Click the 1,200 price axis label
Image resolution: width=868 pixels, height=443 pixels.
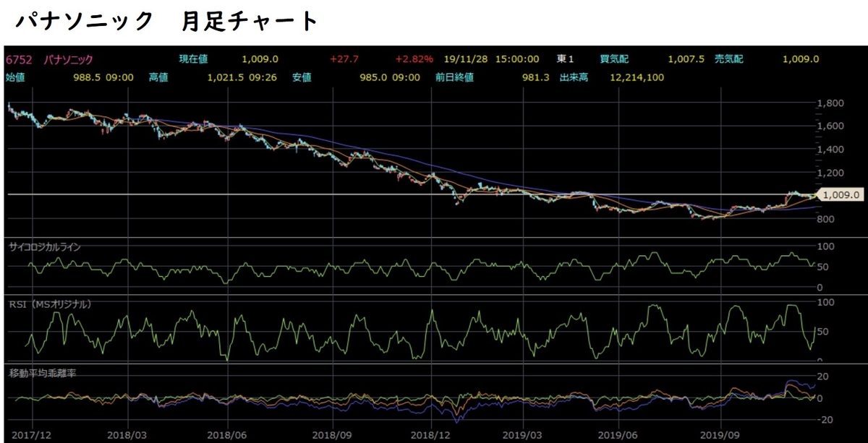[830, 173]
